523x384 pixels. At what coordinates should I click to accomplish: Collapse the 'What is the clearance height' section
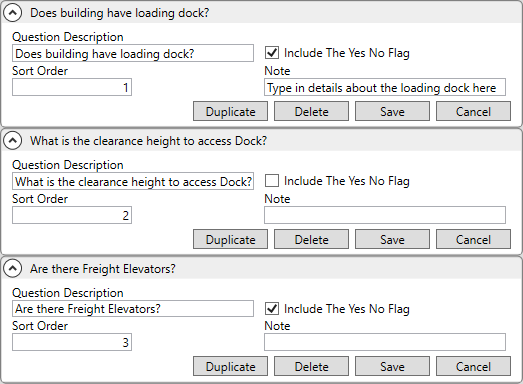[13, 141]
